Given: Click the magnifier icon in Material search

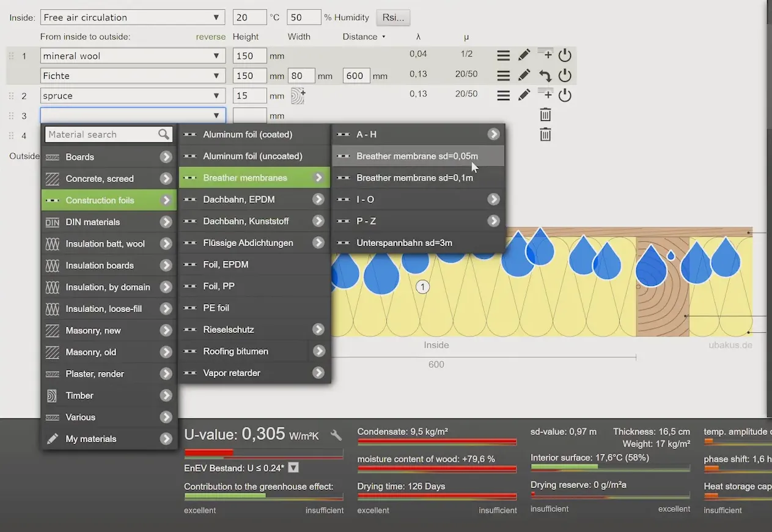Looking at the screenshot, I should pyautogui.click(x=164, y=134).
